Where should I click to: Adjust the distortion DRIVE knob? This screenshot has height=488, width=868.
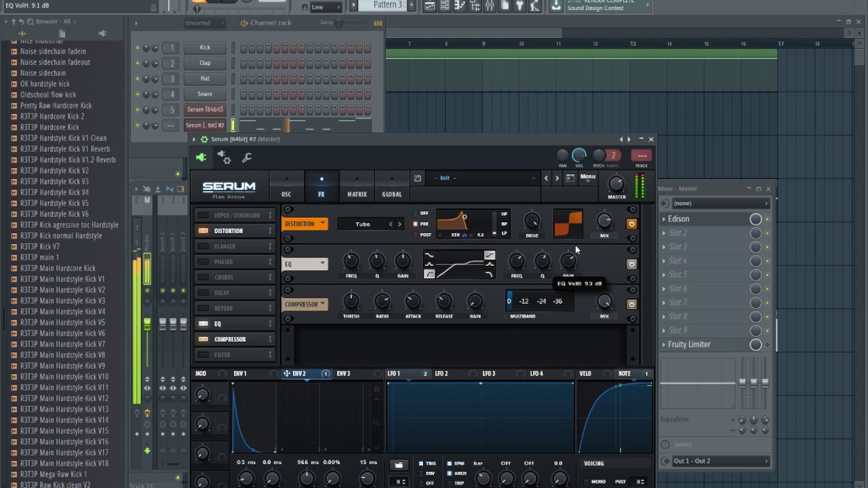pos(532,220)
